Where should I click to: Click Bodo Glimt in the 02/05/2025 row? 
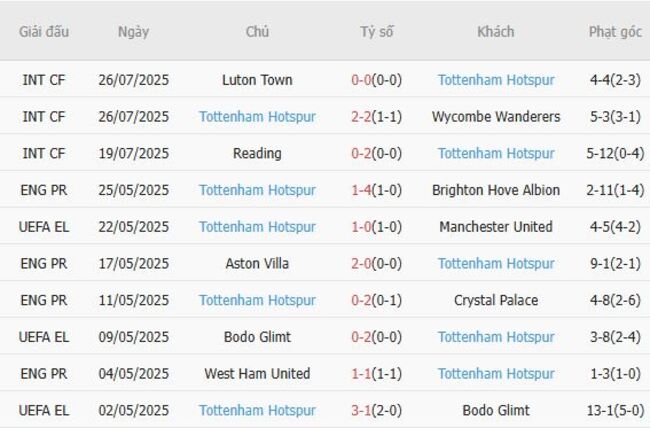(x=496, y=411)
